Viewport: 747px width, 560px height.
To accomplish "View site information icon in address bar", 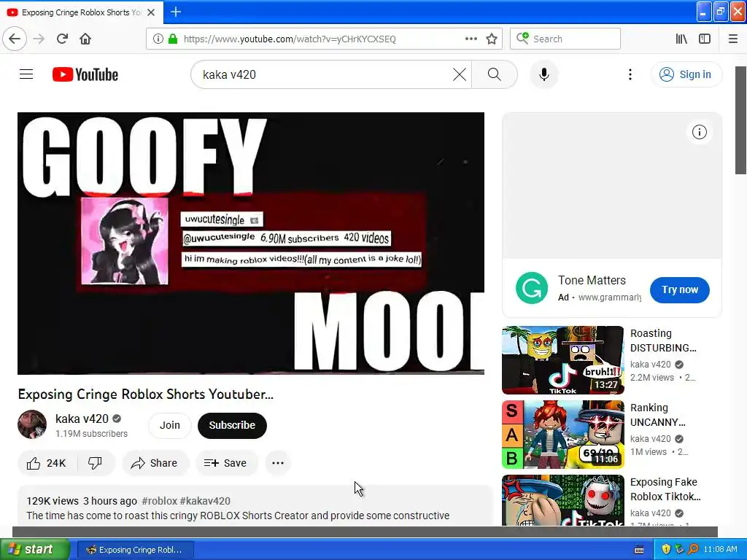I will click(x=158, y=39).
